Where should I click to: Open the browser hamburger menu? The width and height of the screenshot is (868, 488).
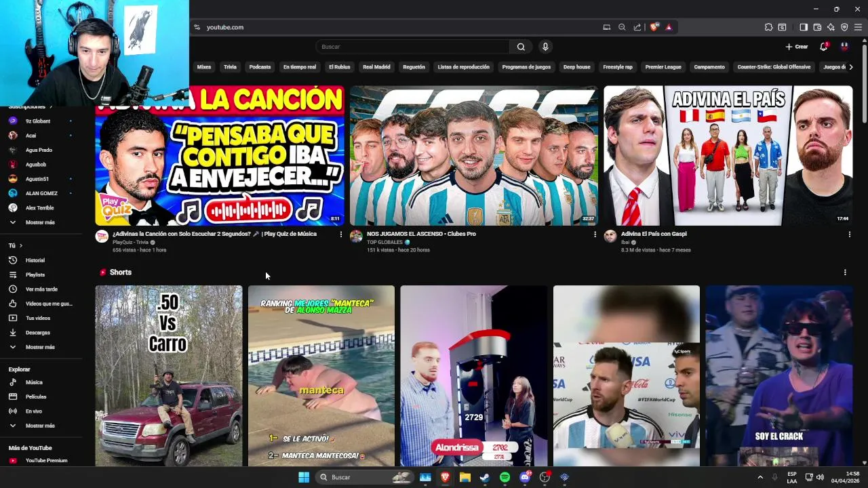pyautogui.click(x=858, y=27)
